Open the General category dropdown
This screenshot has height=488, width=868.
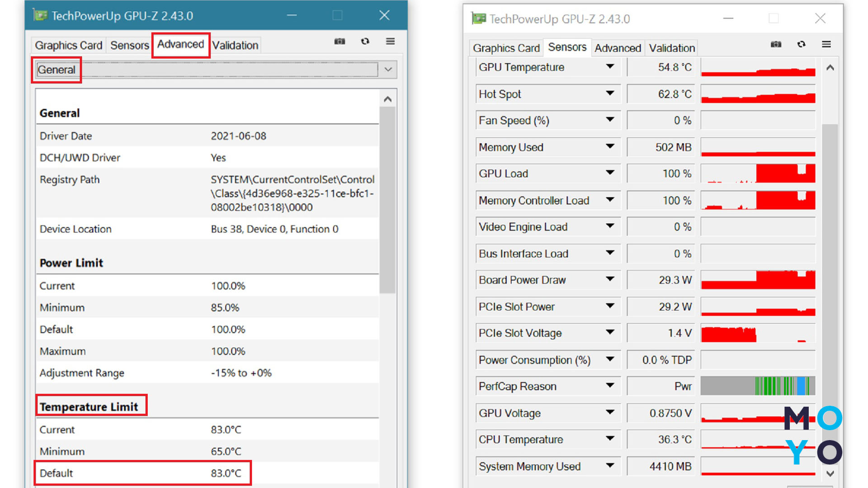388,70
